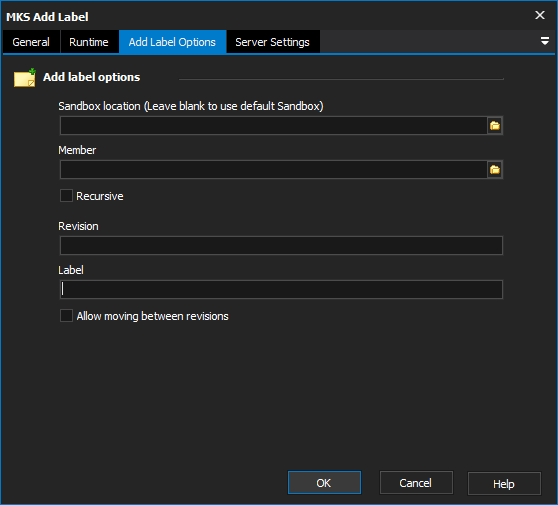Cancel the MKS Add Label dialog

pos(416,483)
